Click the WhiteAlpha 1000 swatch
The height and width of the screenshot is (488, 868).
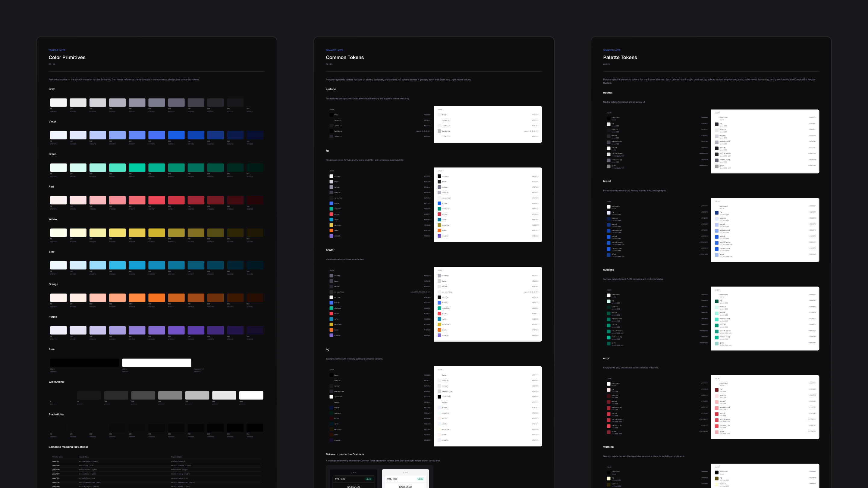click(x=251, y=396)
